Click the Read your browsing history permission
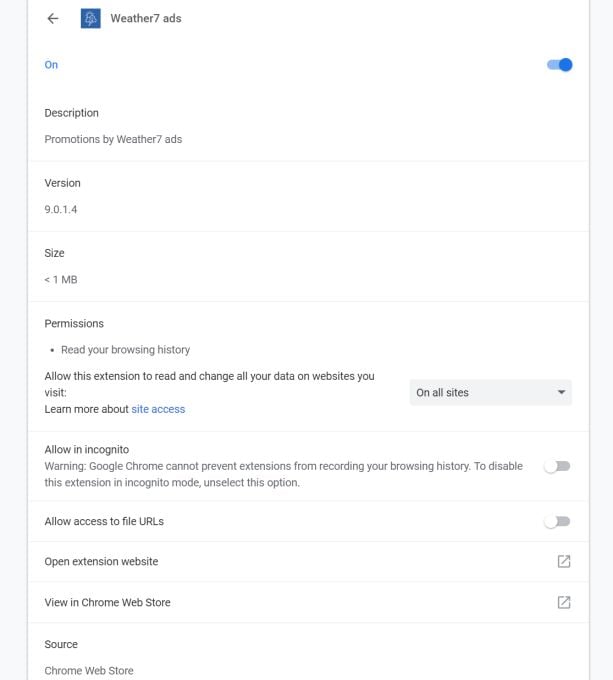 point(125,350)
